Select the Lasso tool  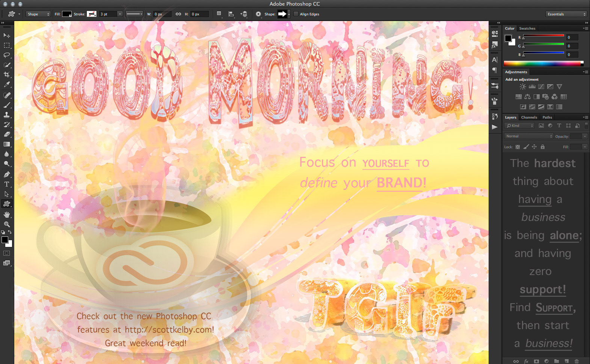[x=7, y=55]
